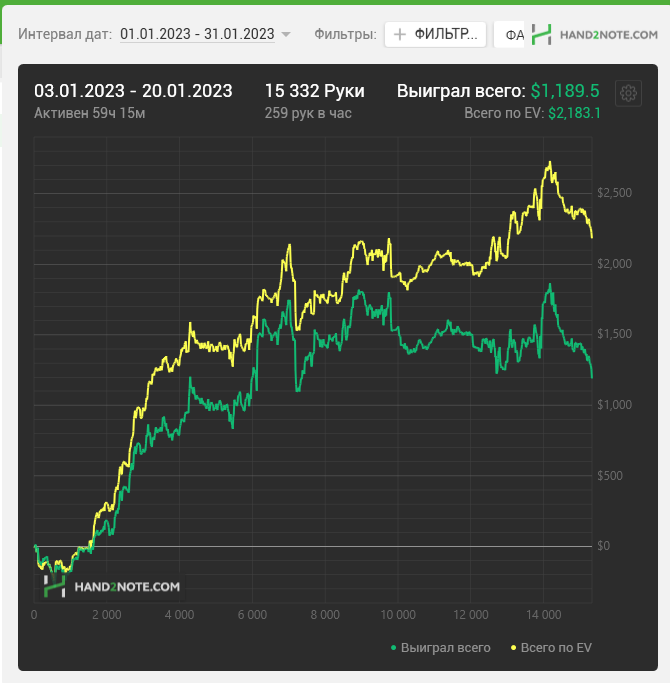Click chart period 03.01.2023 - 20.01.2023 heading
This screenshot has width=670, height=683.
(x=133, y=91)
